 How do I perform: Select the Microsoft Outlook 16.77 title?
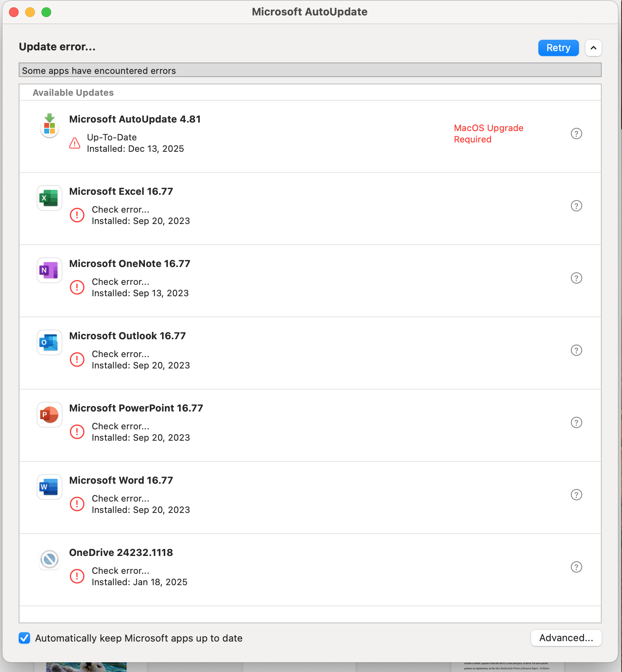[x=127, y=336]
